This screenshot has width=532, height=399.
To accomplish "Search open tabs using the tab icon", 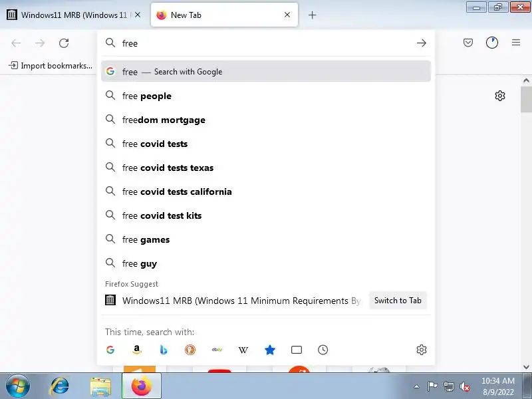I will [297, 350].
